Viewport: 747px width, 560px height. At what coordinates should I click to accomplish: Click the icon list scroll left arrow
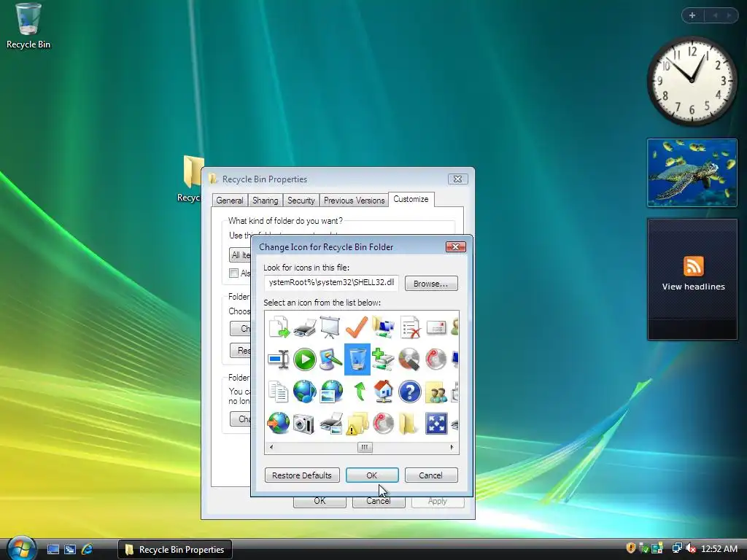click(x=271, y=447)
